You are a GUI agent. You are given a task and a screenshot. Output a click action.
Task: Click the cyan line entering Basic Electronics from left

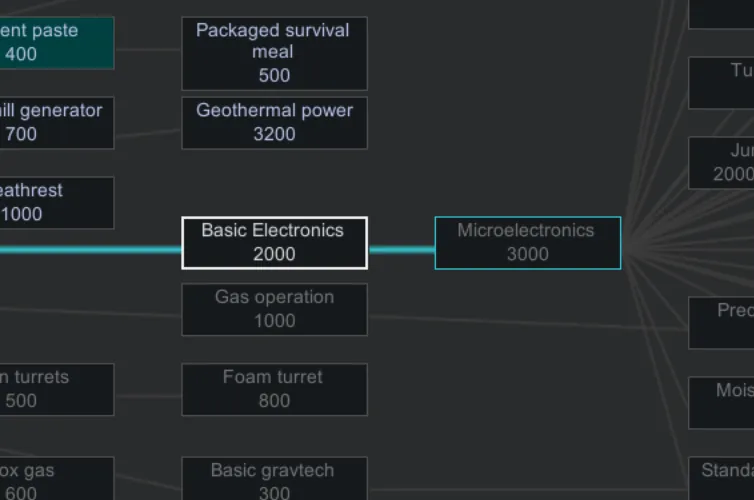click(90, 249)
